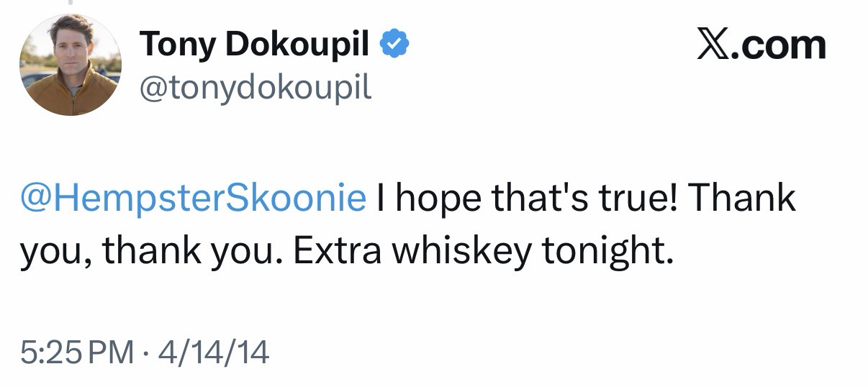The image size is (868, 387).
Task: Open the @HempsterSkoonie mention
Action: 193,198
